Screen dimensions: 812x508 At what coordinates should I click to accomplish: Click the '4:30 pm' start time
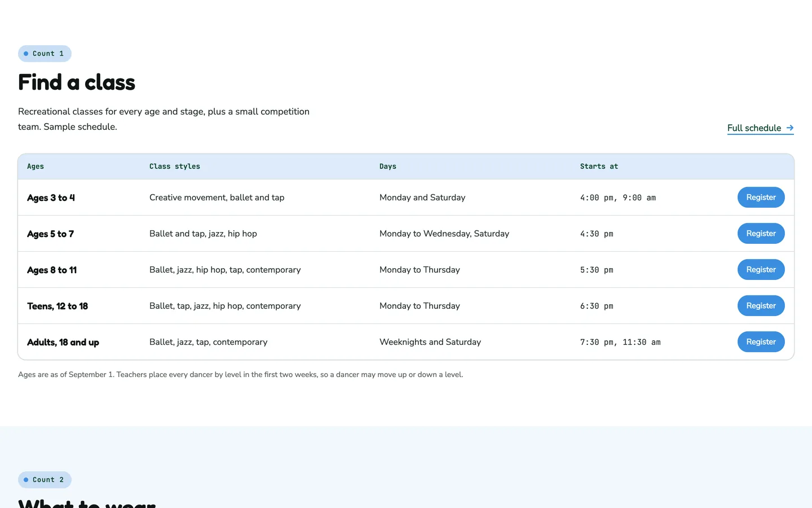(x=597, y=234)
